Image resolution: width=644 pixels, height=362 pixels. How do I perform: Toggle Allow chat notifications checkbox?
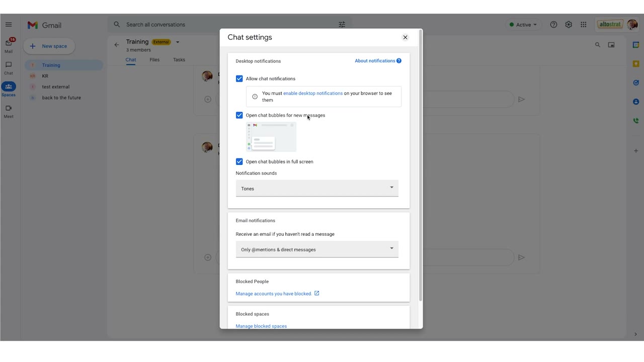(x=239, y=79)
